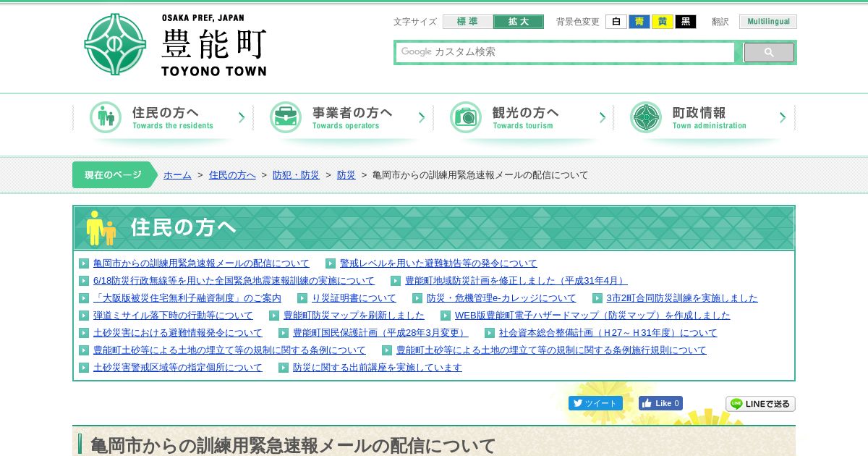Go to 防災 in breadcrumb
The height and width of the screenshot is (456, 868).
(x=346, y=175)
